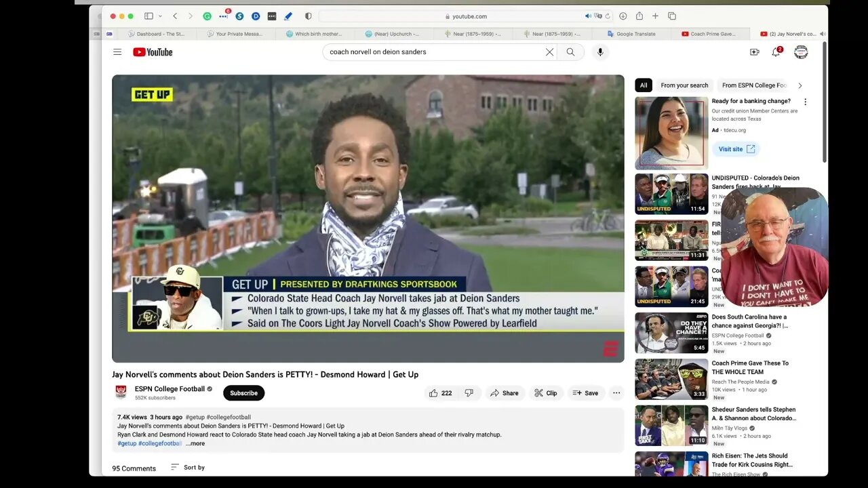Open the Safari share icon
868x488 pixels.
click(639, 16)
